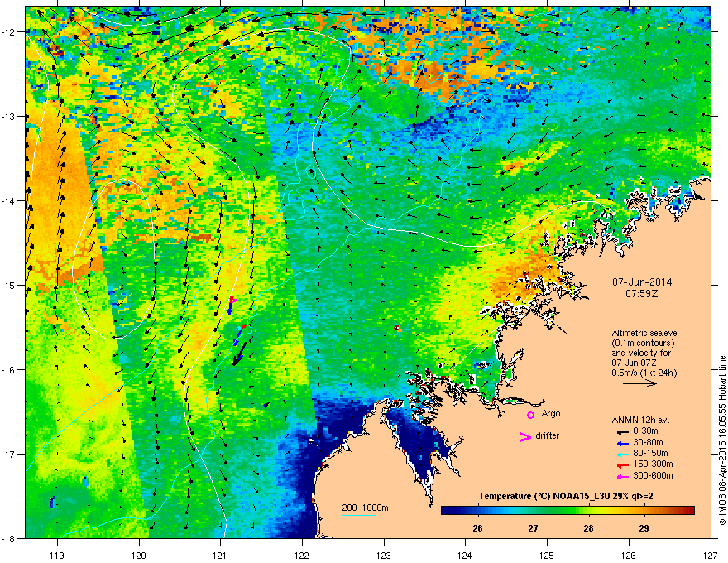Click the black 0-30m legend arrow
Screen dimensions: 728x563
(x=622, y=432)
